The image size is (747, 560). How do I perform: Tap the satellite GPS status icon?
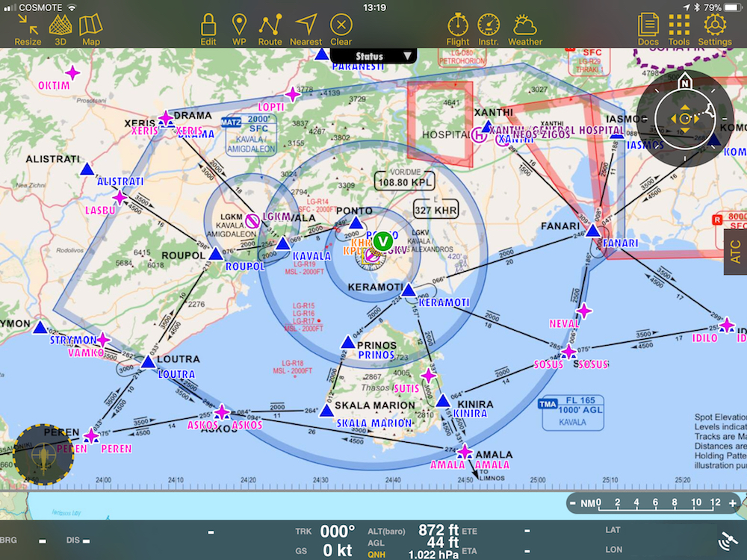coord(728,541)
